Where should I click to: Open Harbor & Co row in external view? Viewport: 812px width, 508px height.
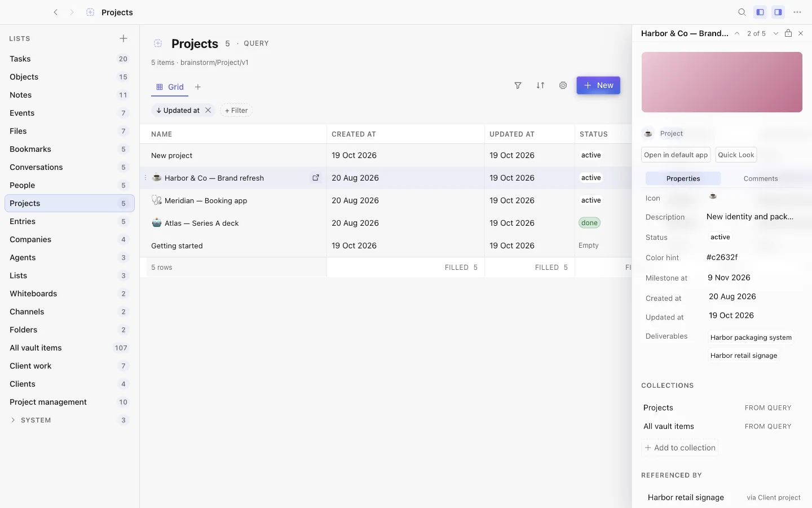tap(316, 178)
